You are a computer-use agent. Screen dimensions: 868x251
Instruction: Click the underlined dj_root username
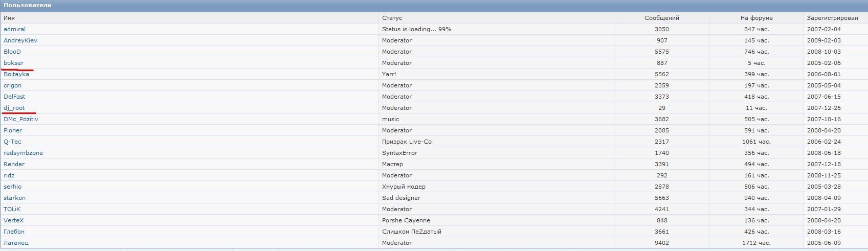[14, 108]
